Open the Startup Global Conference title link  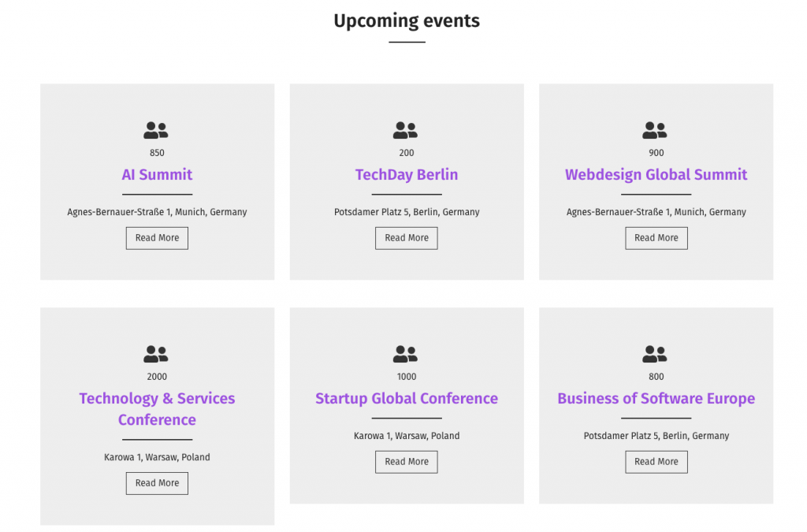(x=407, y=399)
